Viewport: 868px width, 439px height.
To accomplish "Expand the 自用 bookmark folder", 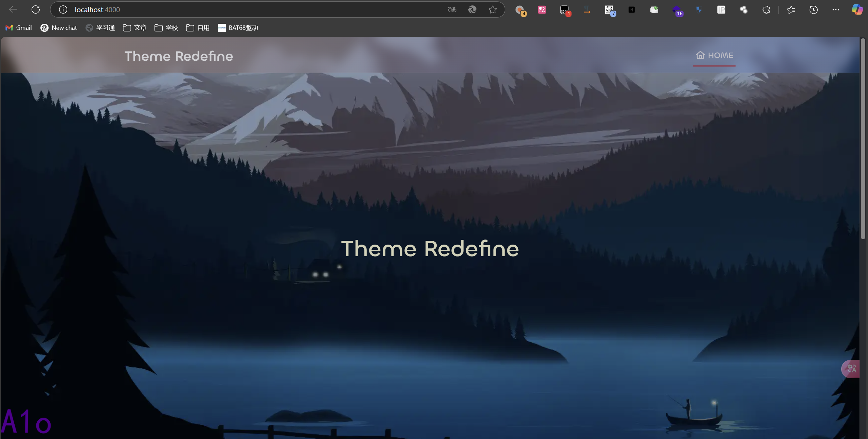I will (x=198, y=28).
